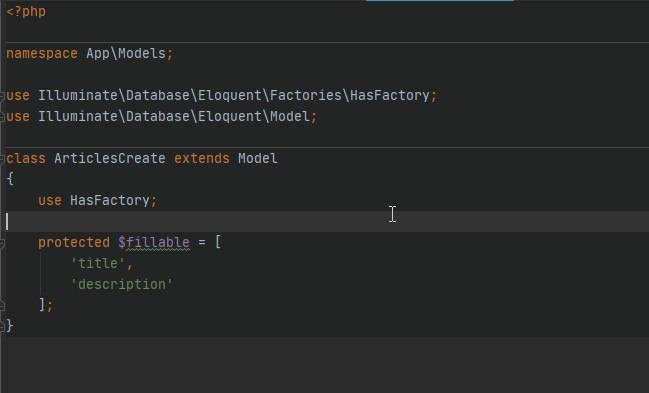Click App\Models in the namespace line
The width and height of the screenshot is (649, 393).
[126, 54]
